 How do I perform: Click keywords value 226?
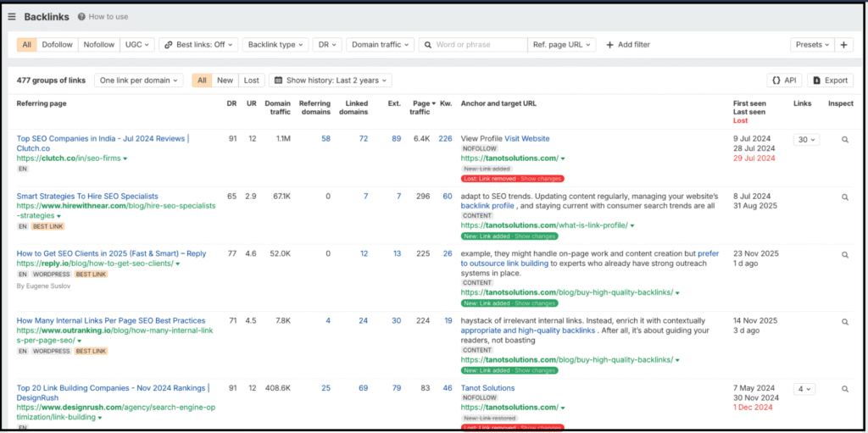(445, 139)
